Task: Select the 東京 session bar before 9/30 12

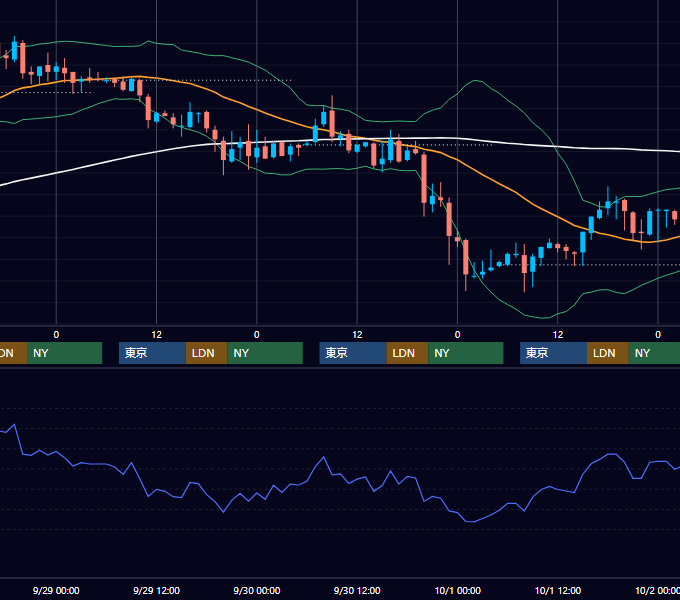Action: pyautogui.click(x=353, y=353)
